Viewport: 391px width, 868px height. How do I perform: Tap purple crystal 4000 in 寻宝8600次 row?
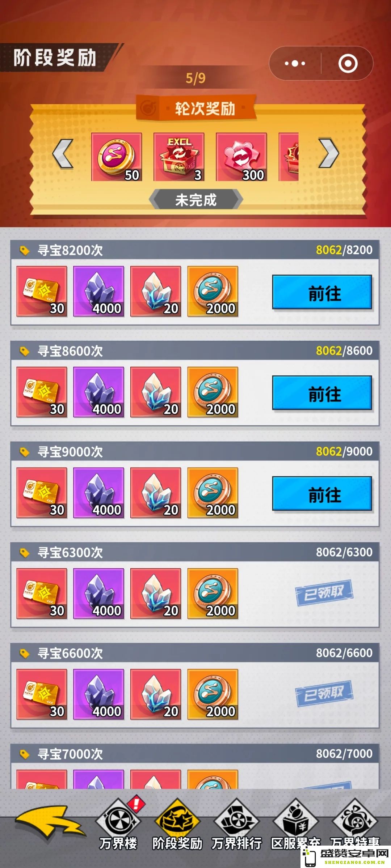pos(99,392)
